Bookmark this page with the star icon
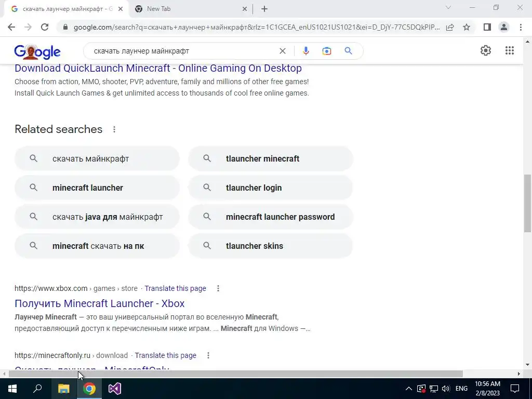The height and width of the screenshot is (399, 532). pyautogui.click(x=467, y=27)
